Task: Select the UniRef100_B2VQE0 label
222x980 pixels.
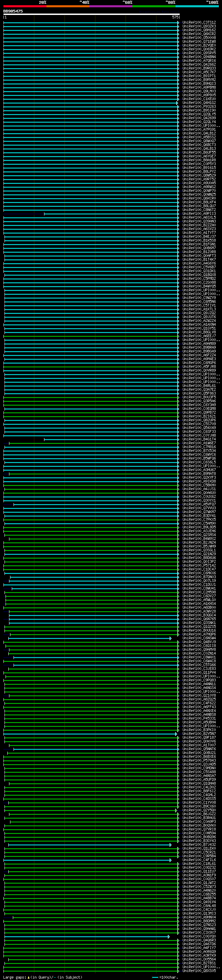Action: [x=199, y=45]
